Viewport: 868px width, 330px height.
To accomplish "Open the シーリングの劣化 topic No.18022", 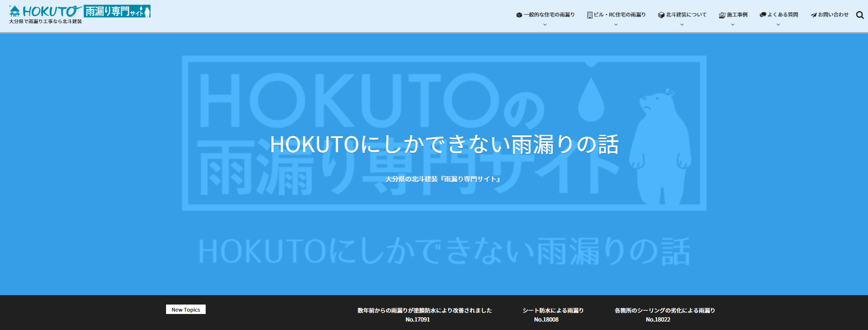I will (x=664, y=314).
